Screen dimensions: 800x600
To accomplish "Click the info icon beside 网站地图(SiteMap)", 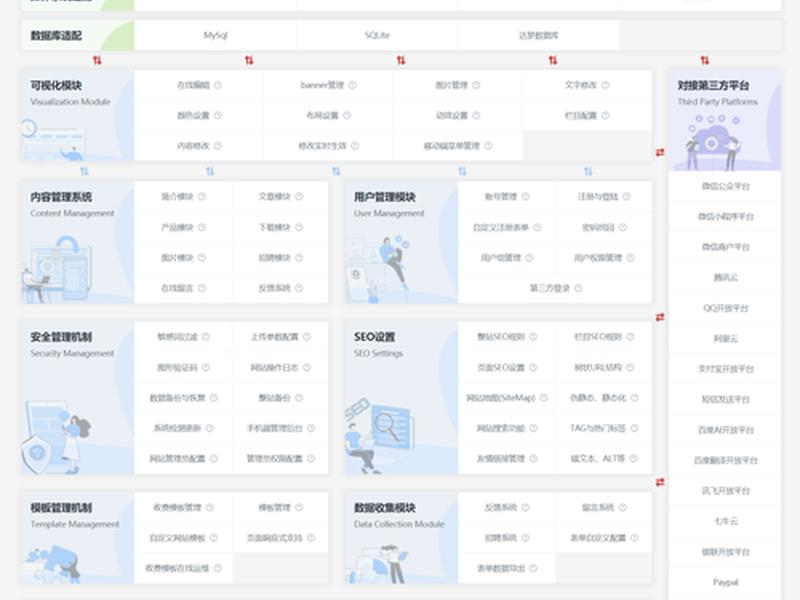I will point(543,398).
